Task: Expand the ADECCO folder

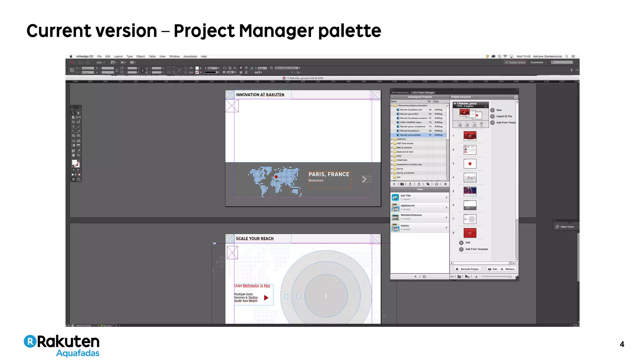Action: tap(392, 139)
